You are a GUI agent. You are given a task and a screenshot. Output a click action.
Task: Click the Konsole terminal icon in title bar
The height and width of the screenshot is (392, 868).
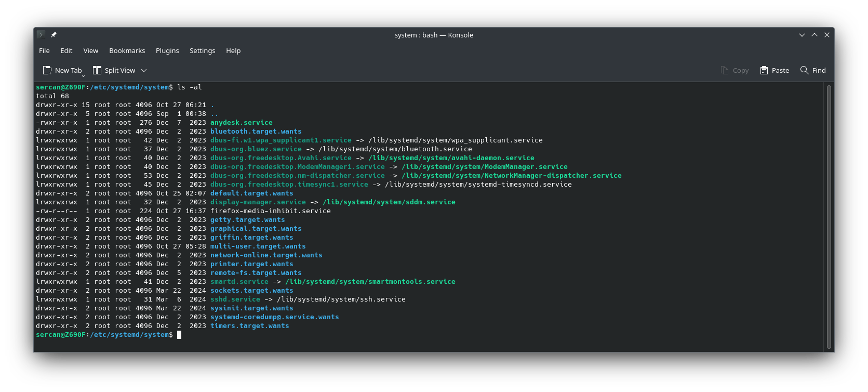tap(41, 34)
